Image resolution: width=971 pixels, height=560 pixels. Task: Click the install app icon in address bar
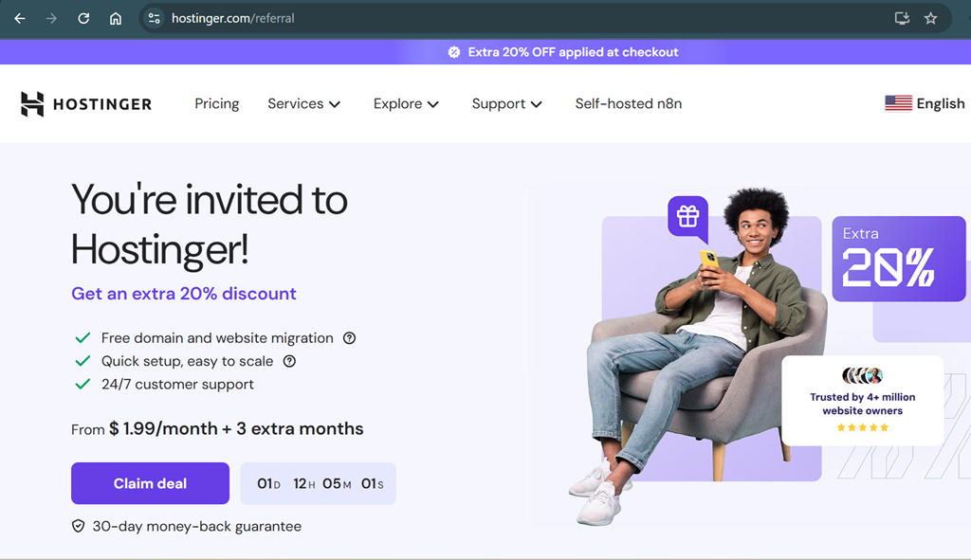[x=902, y=18]
